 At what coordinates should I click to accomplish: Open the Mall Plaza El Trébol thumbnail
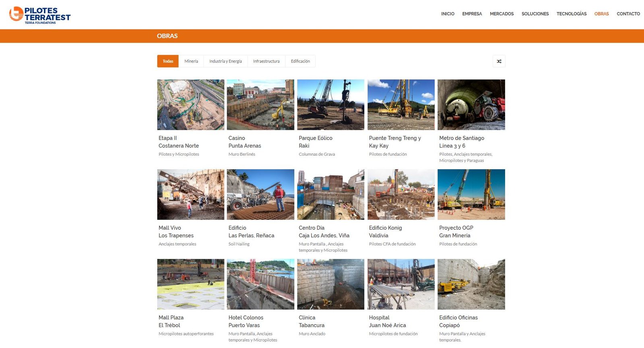[x=191, y=284]
